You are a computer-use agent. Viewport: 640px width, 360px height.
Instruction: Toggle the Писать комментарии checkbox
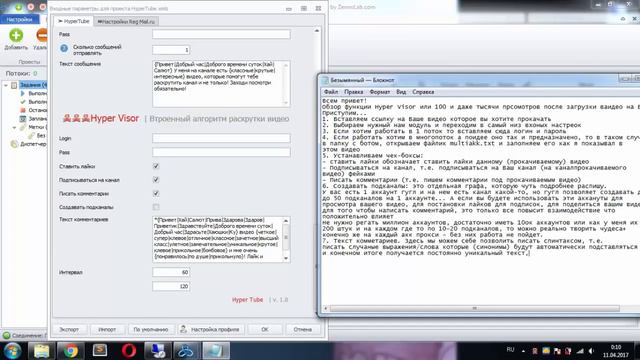tap(156, 193)
